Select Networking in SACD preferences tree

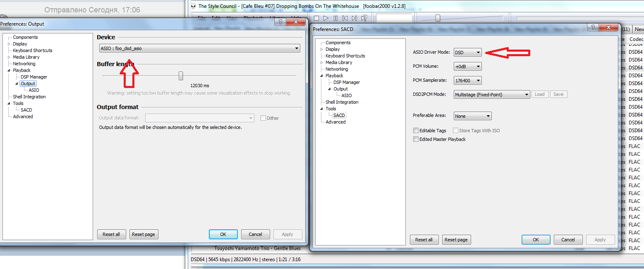[337, 69]
